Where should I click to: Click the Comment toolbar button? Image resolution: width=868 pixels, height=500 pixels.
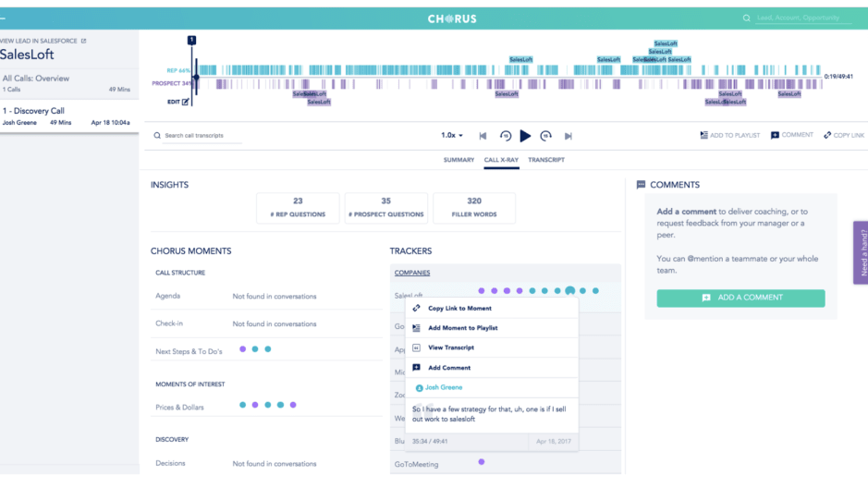(792, 135)
